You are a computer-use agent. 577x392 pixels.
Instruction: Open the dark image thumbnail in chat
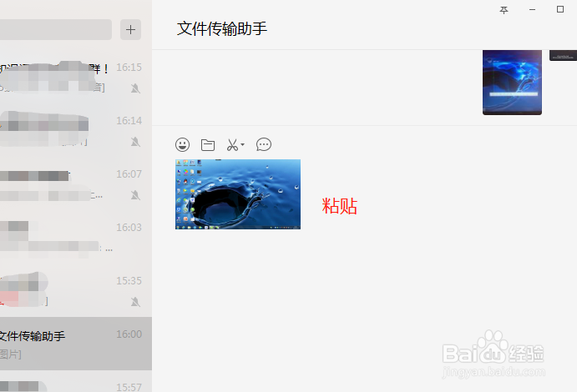pos(563,56)
